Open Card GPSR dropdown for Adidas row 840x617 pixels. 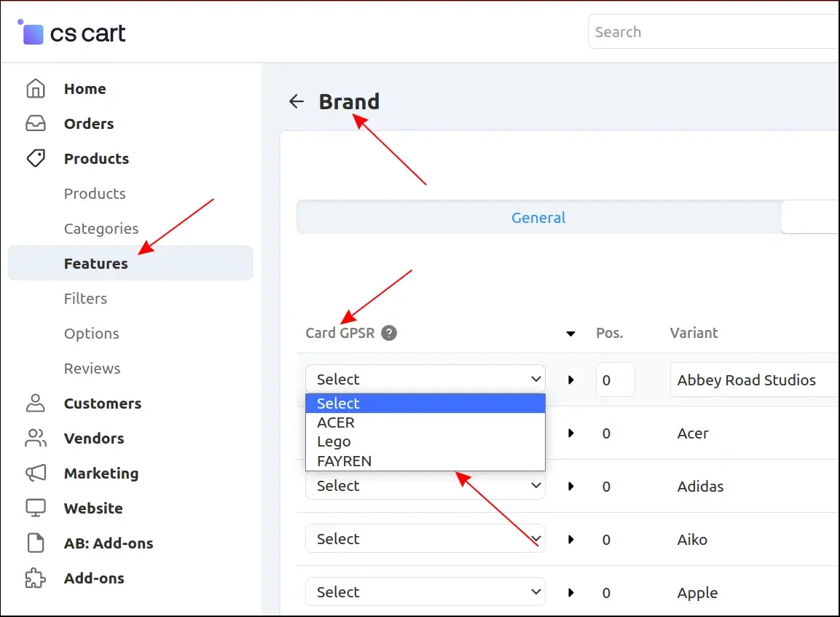pos(425,486)
